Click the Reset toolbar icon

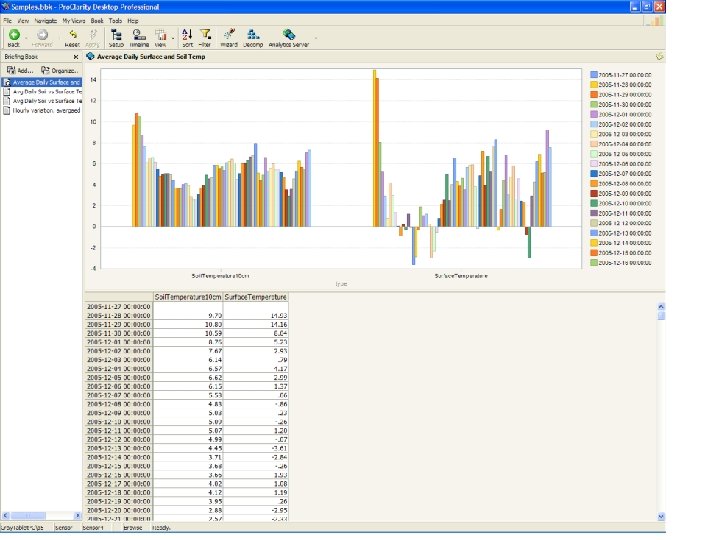tap(72, 36)
